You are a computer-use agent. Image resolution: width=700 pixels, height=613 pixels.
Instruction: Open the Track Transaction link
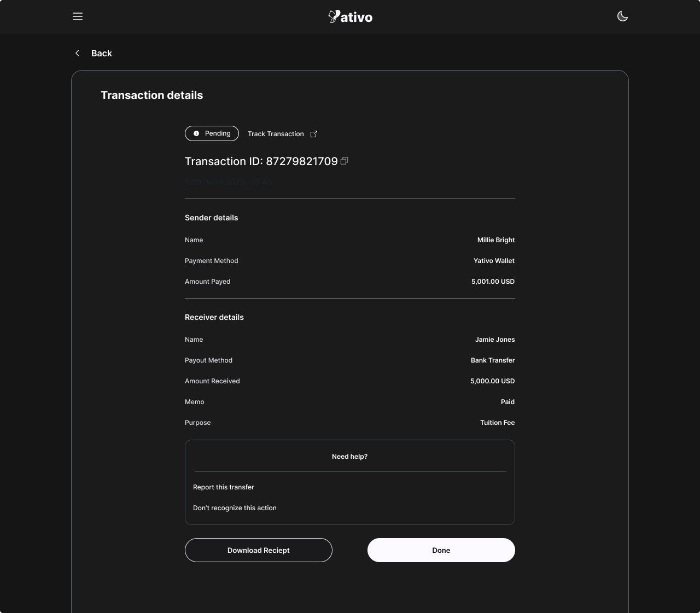[276, 134]
